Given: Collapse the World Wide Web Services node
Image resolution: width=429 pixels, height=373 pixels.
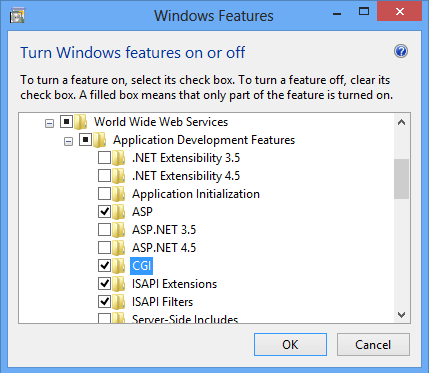Looking at the screenshot, I should tap(49, 124).
